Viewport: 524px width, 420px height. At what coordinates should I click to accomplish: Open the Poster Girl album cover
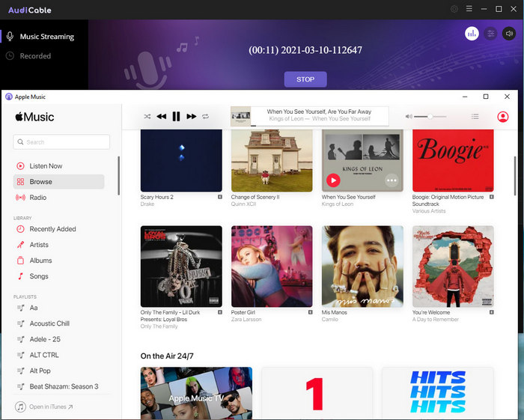272,267
